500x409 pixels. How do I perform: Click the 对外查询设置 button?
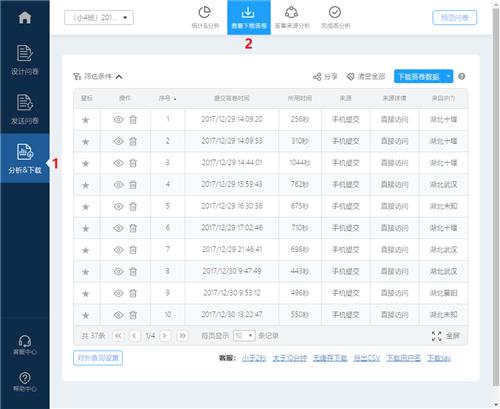tap(98, 358)
